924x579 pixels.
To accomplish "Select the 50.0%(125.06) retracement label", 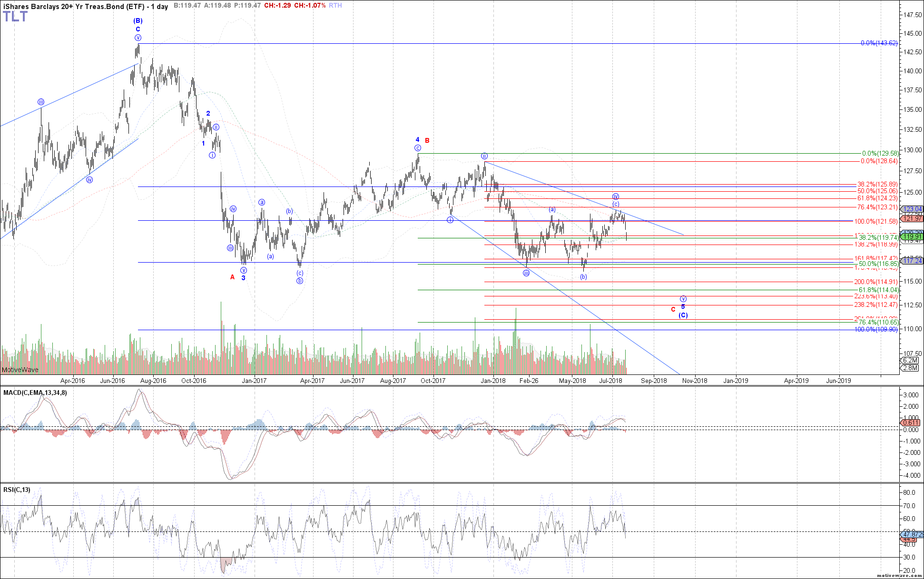I will tap(877, 191).
